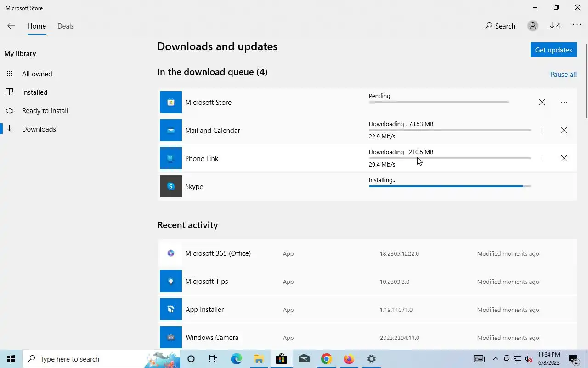Open the See more ellipsis menu in header
The width and height of the screenshot is (588, 368).
click(577, 25)
